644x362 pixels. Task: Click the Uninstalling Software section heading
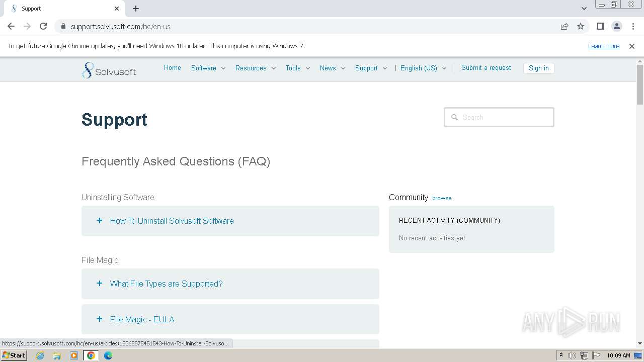(x=118, y=197)
